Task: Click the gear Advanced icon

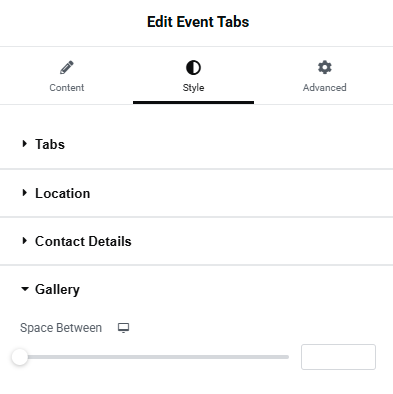Action: pos(325,67)
